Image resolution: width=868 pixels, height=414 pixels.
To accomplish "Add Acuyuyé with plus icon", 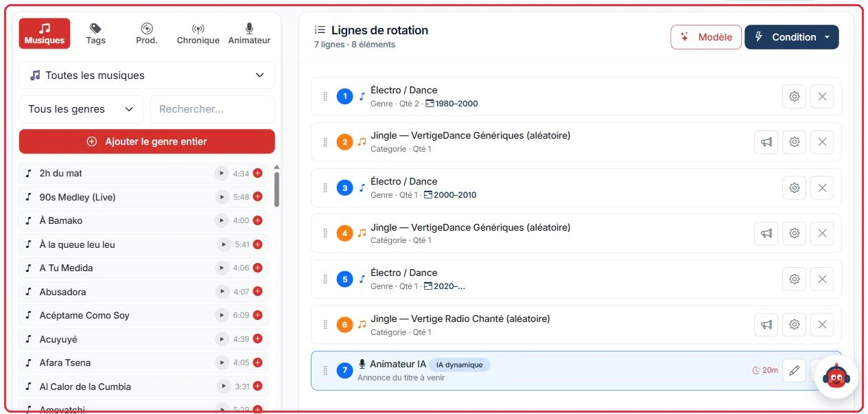I will pos(258,339).
